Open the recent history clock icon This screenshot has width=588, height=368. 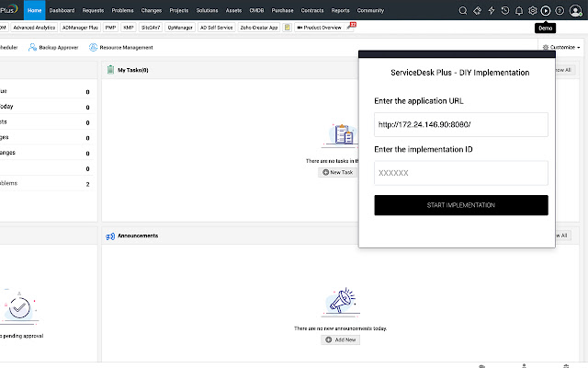point(505,10)
